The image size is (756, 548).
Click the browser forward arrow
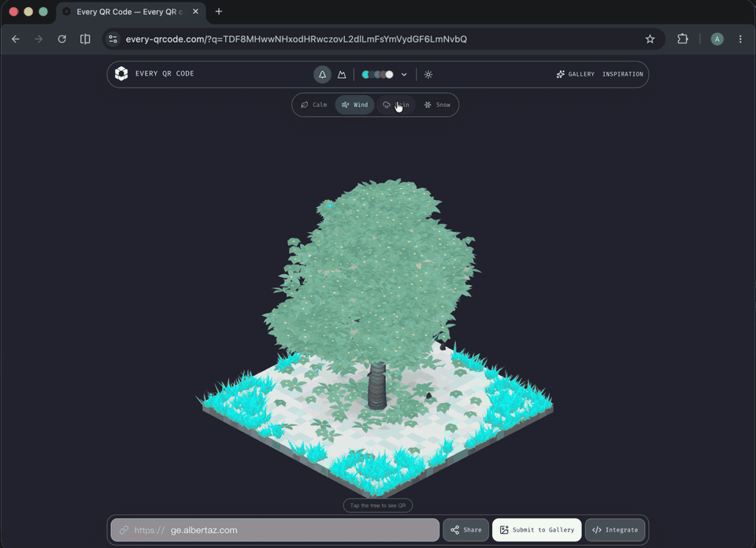39,39
